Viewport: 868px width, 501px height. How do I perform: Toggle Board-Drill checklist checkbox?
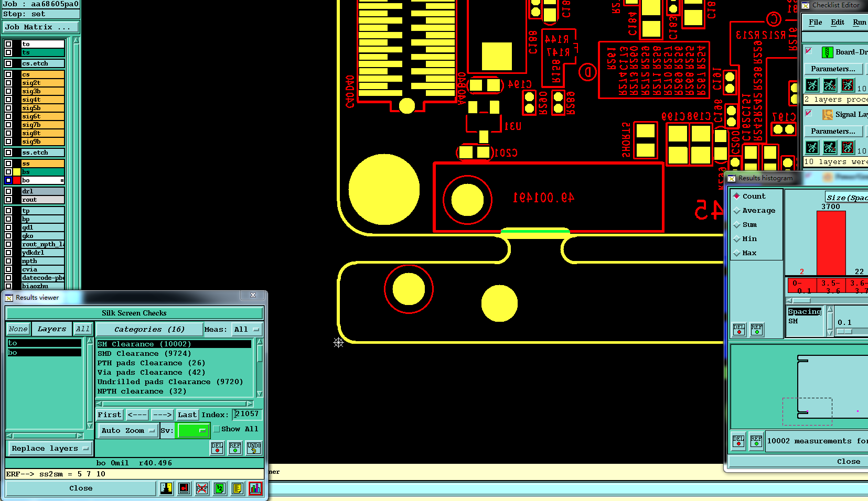tap(809, 51)
